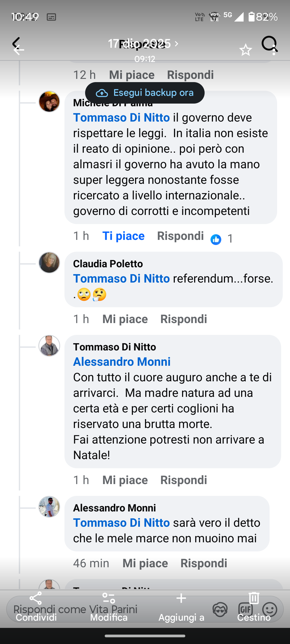Like Claudia Poletto's comment with Mi piace
Screen dimensions: 290x644
click(x=125, y=319)
